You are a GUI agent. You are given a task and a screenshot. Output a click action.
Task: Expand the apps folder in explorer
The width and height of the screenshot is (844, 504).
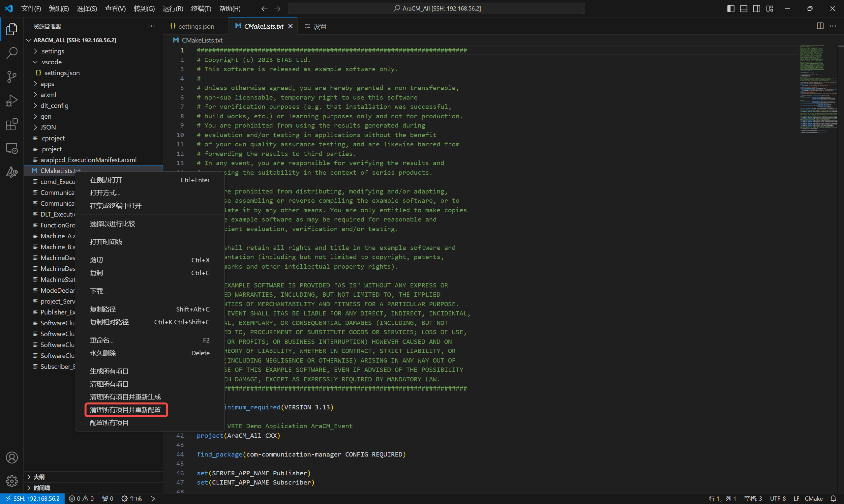point(47,84)
